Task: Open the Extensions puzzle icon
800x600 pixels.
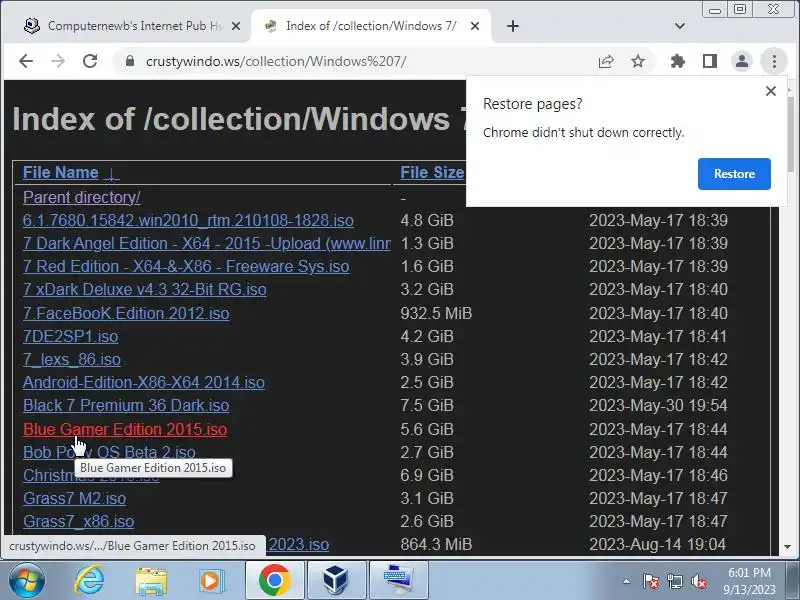Action: point(678,62)
